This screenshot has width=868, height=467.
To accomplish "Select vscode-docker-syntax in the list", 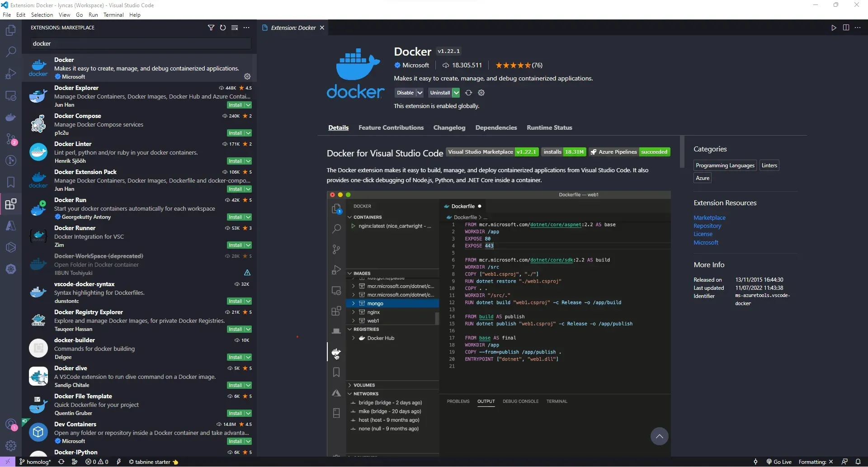I will click(139, 292).
